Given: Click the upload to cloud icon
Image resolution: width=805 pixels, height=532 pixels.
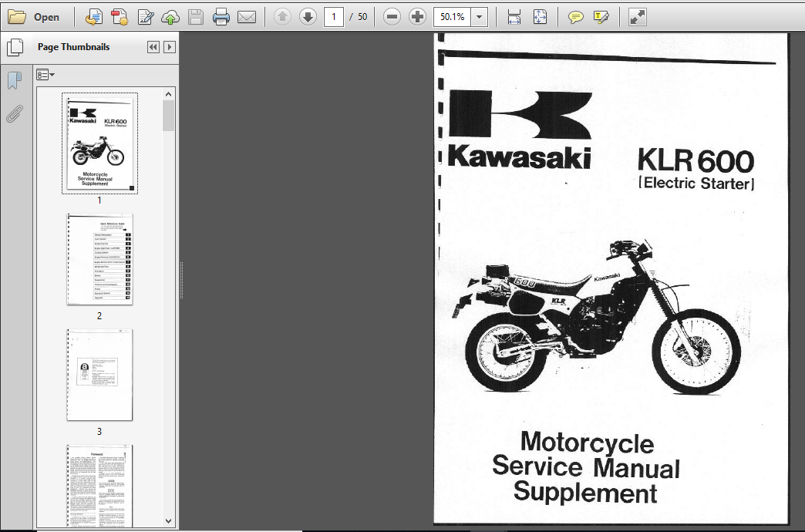Looking at the screenshot, I should pyautogui.click(x=170, y=18).
